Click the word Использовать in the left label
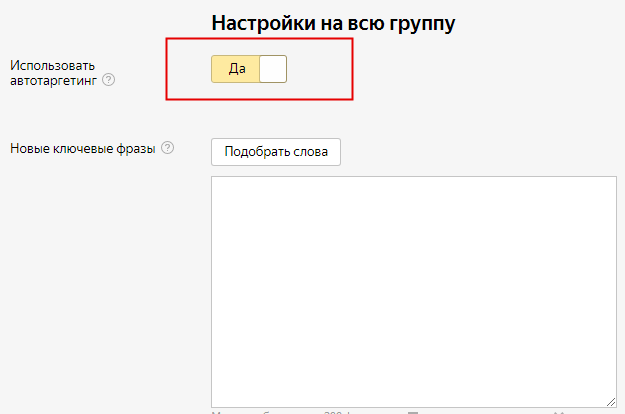The height and width of the screenshot is (414, 625). 53,65
